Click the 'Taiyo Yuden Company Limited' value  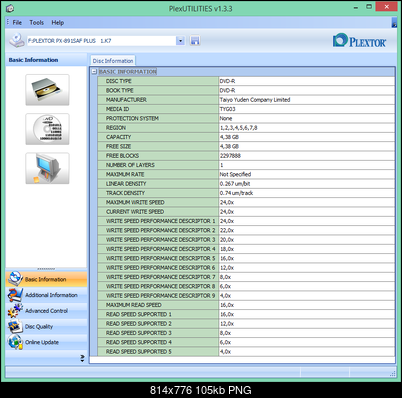coord(255,100)
